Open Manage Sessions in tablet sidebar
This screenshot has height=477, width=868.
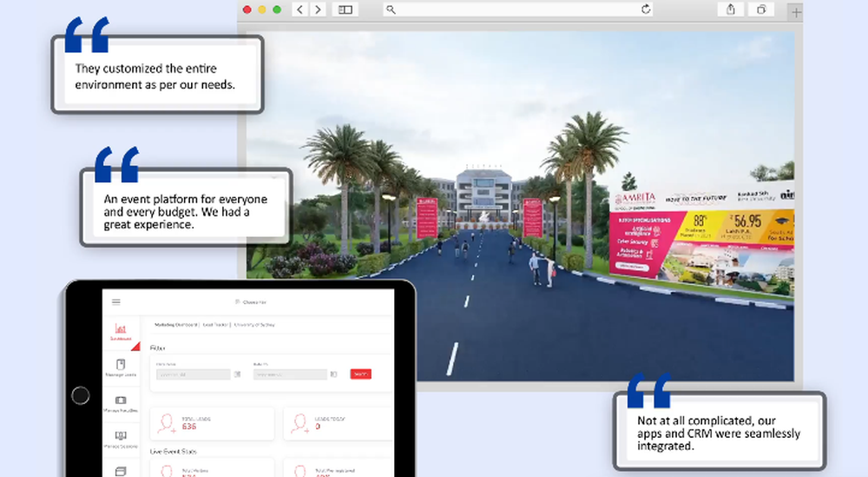[121, 440]
